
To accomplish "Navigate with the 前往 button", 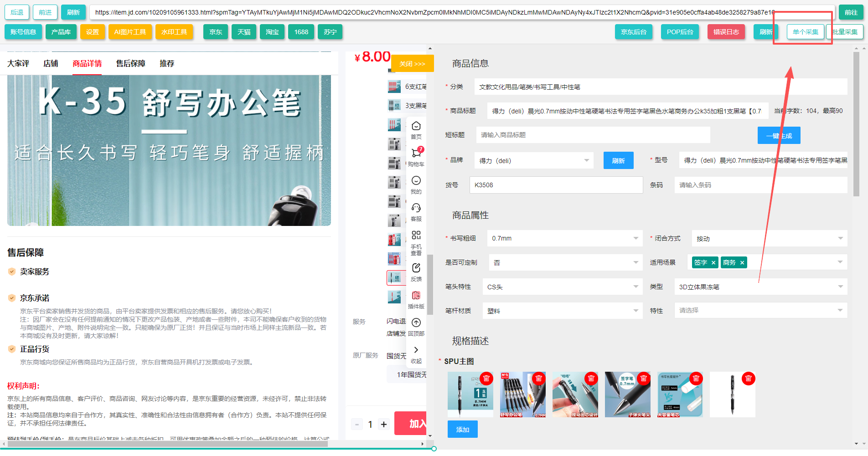I will point(851,12).
